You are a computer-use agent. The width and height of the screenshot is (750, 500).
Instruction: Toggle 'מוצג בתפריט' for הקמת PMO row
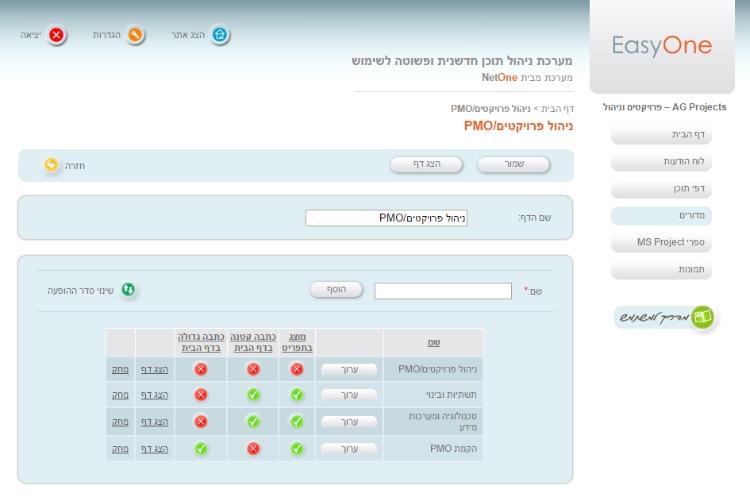click(x=297, y=448)
